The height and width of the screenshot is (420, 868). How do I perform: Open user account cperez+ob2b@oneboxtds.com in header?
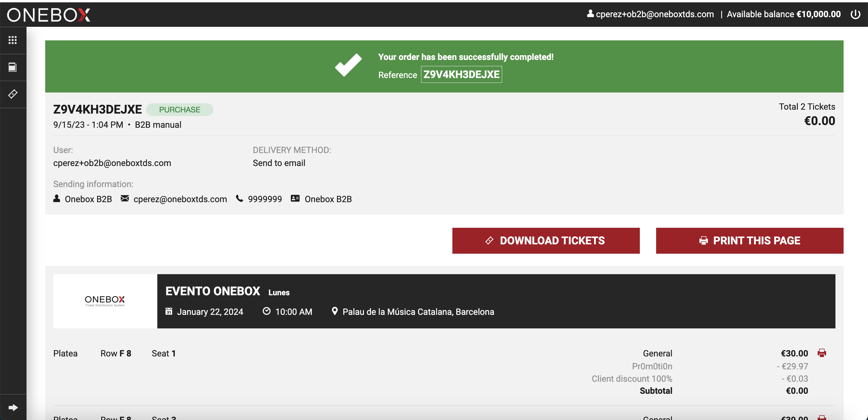tap(655, 14)
